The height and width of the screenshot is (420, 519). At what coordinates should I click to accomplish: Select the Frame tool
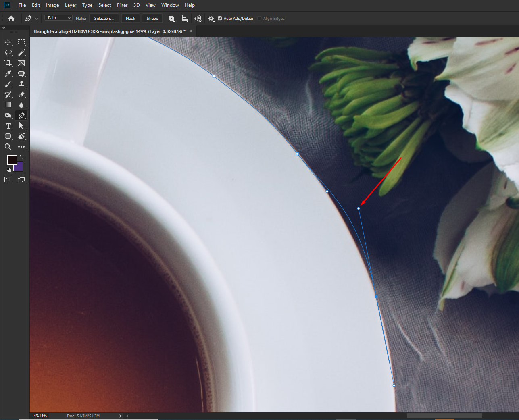pyautogui.click(x=21, y=63)
